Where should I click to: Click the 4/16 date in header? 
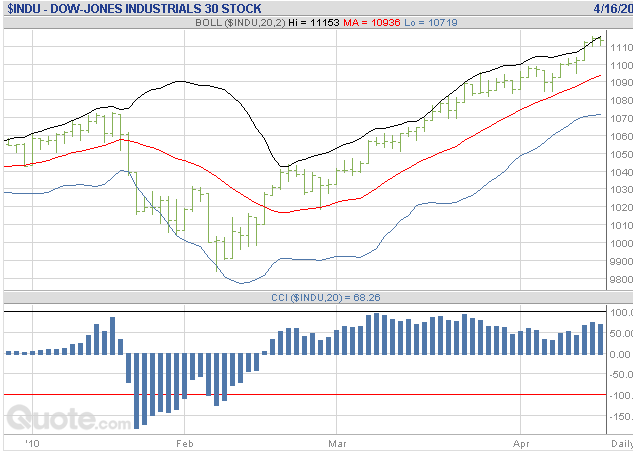[x=613, y=8]
